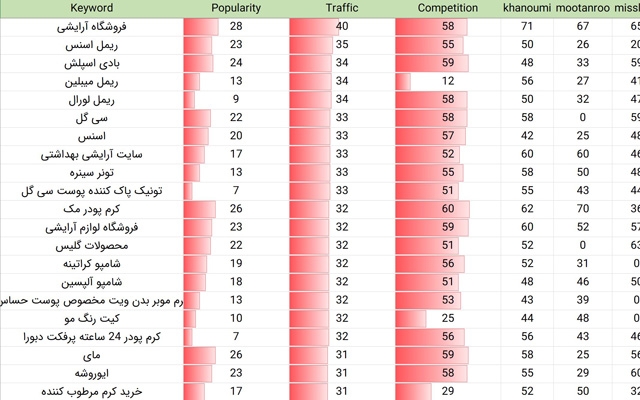Select the Traffic column header

(x=342, y=8)
